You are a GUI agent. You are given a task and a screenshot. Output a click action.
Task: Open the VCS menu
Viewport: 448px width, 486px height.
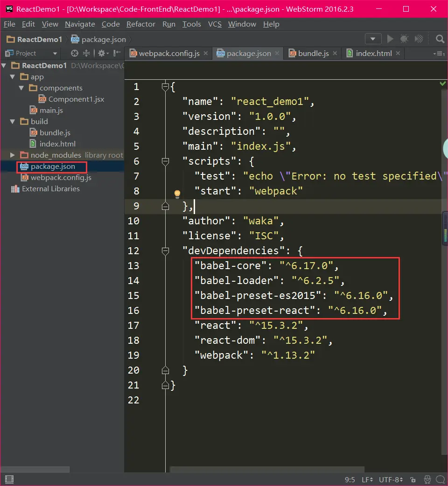[215, 24]
